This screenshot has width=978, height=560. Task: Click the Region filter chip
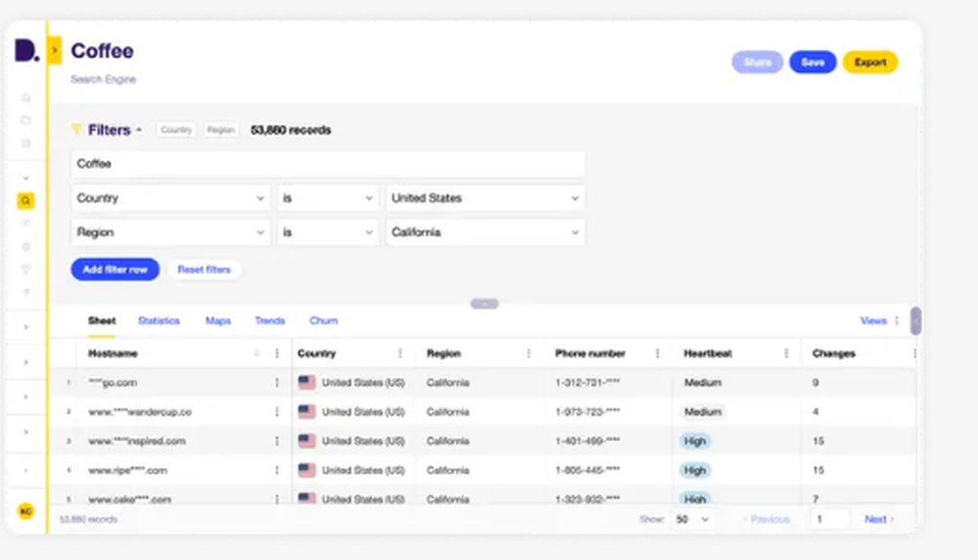point(221,130)
